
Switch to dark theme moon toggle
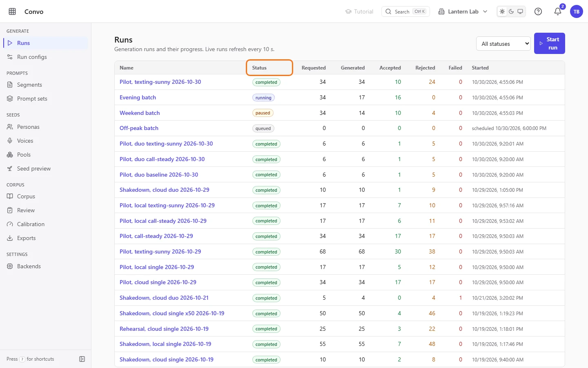point(511,11)
